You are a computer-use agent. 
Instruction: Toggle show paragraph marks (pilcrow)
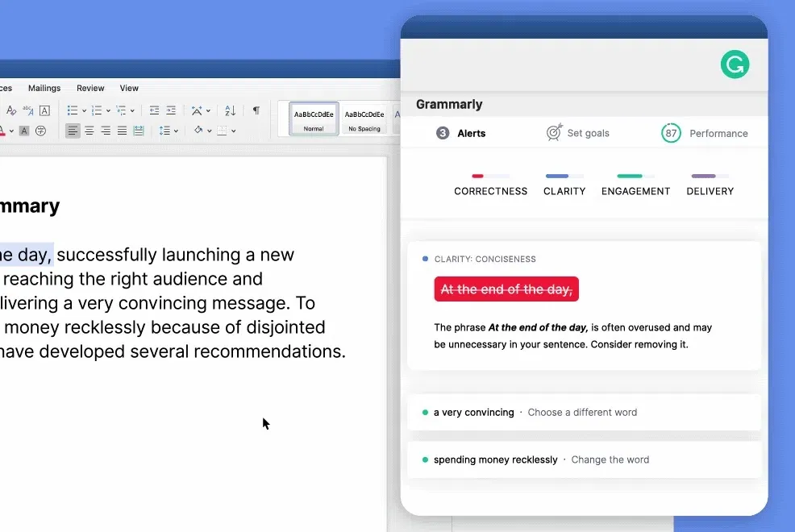(x=256, y=110)
